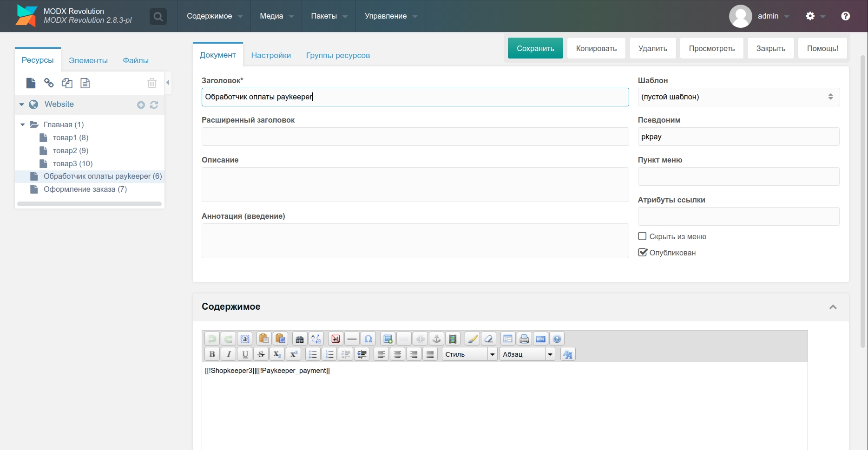This screenshot has height=450, width=868.
Task: Insert an anchor using the anchor icon
Action: tap(436, 339)
